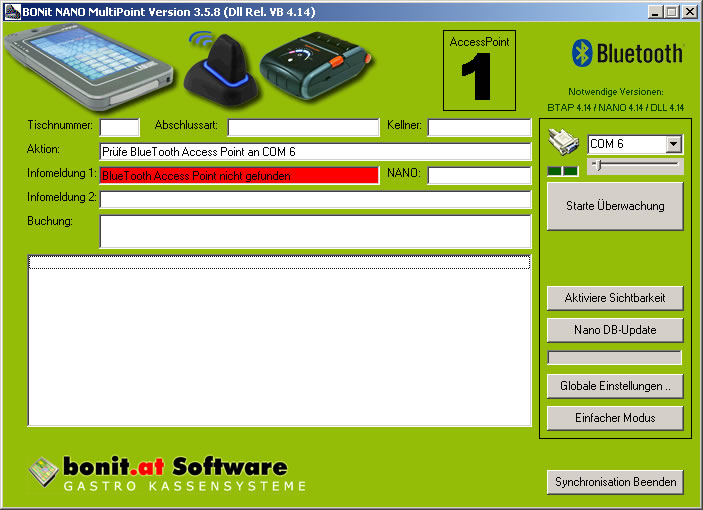
Task: Click the slider below COM port
Action: tap(635, 165)
